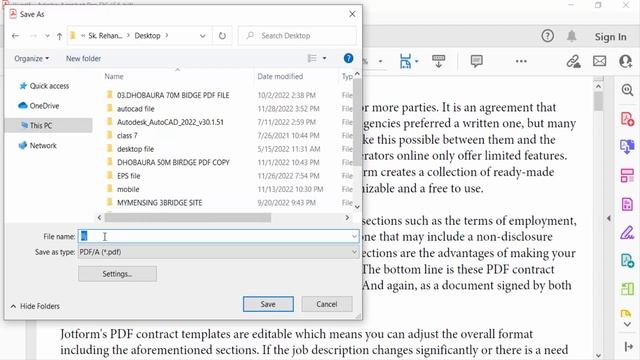640x360 pixels.
Task: Click the Cancel button
Action: tap(327, 304)
